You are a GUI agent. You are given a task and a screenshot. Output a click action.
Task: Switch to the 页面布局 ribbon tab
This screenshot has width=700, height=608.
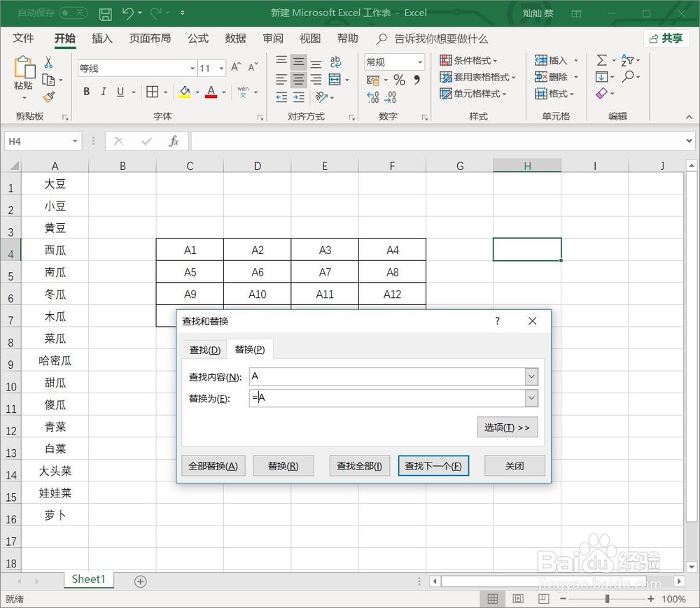click(150, 38)
